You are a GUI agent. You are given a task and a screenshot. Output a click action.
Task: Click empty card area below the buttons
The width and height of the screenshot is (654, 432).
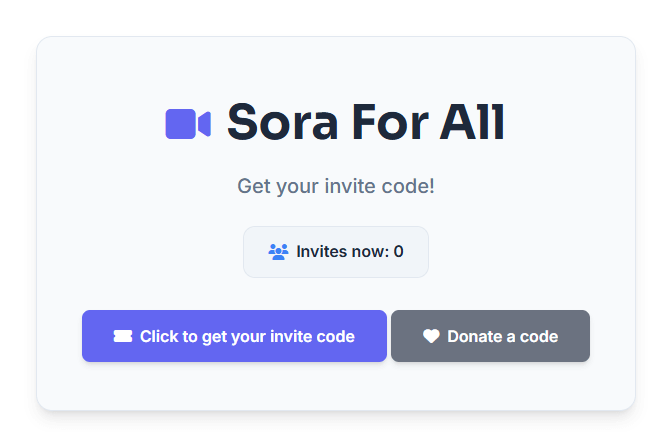(335, 388)
